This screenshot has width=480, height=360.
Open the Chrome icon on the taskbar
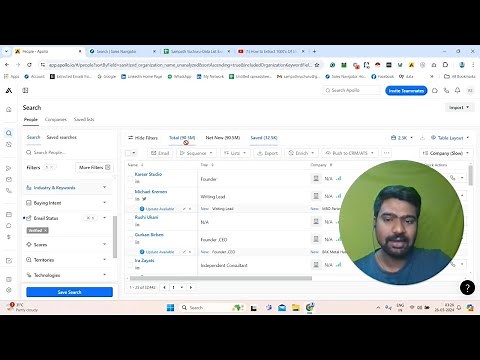310,307
